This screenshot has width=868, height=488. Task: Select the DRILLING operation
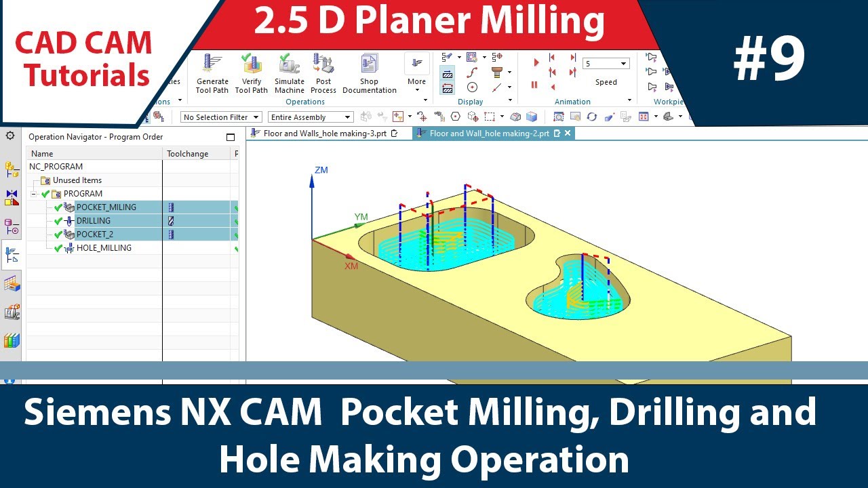[94, 221]
